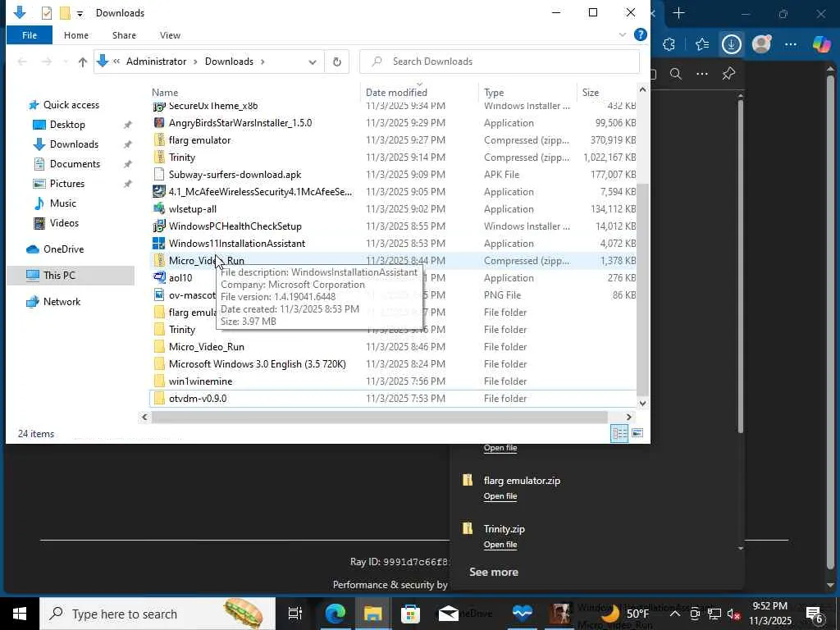Open the Share ribbon tab
This screenshot has height=630, width=840.
point(124,35)
